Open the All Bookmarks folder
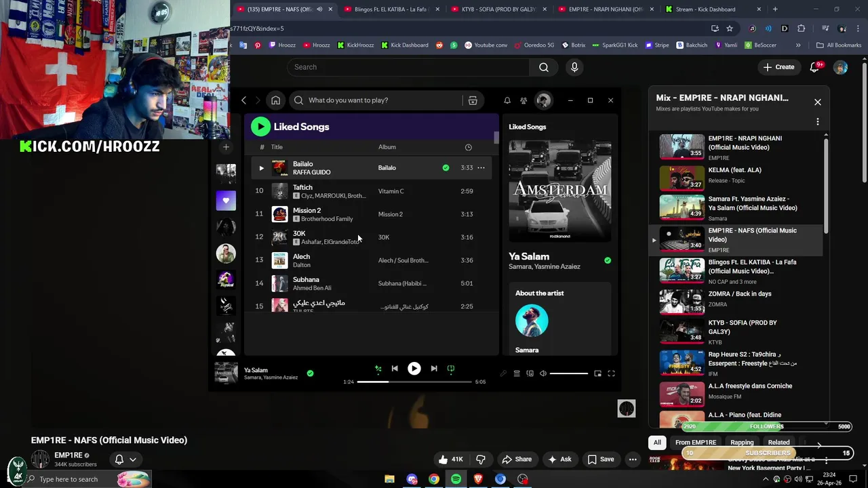 (839, 45)
